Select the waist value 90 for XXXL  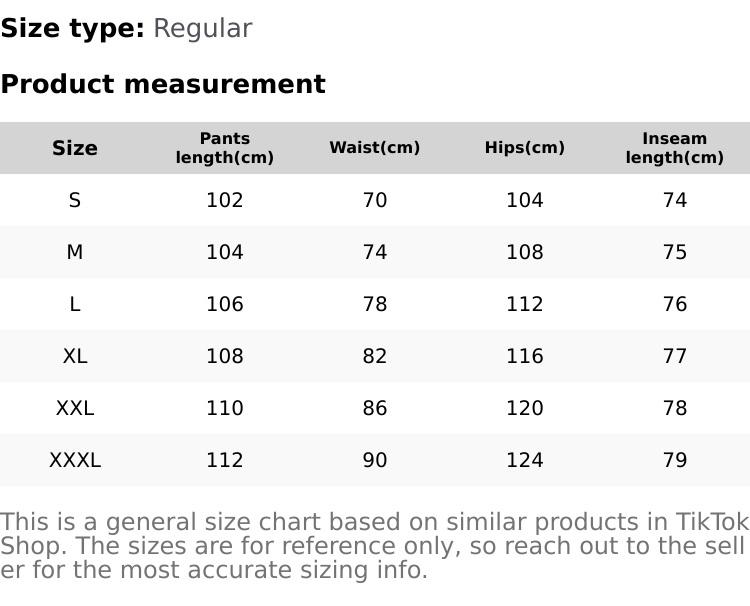375,460
